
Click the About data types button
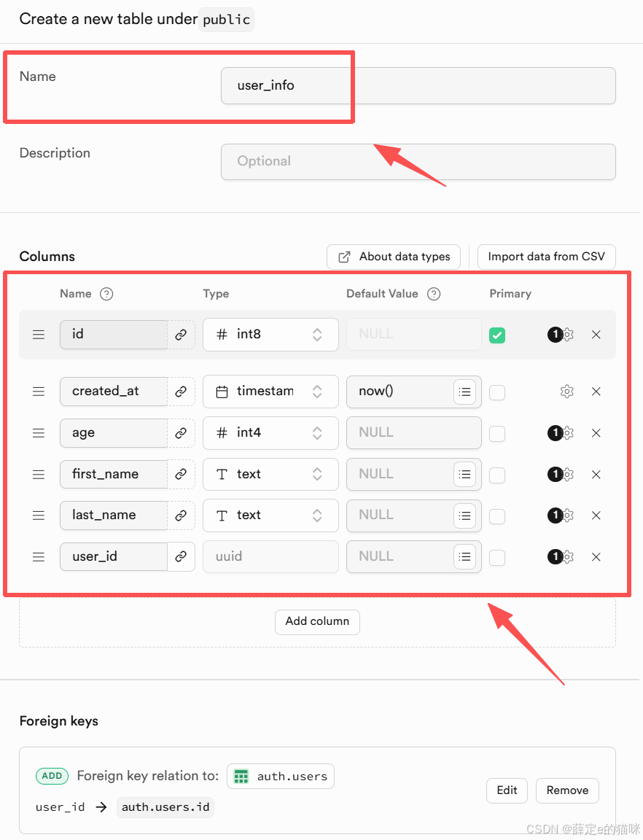point(394,257)
